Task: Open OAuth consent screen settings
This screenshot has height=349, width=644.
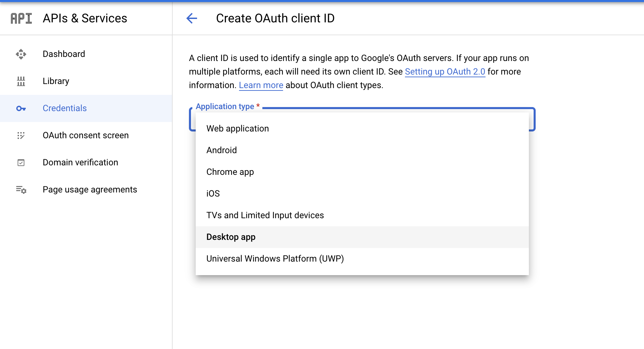Action: (86, 136)
